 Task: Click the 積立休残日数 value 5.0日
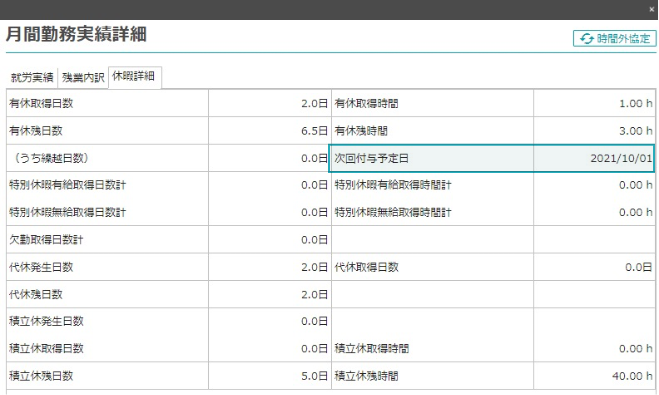click(314, 376)
